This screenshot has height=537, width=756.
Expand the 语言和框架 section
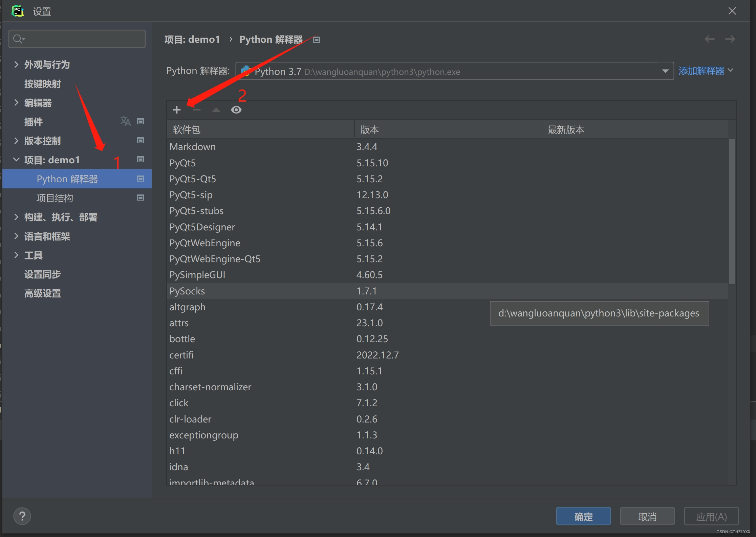click(16, 236)
